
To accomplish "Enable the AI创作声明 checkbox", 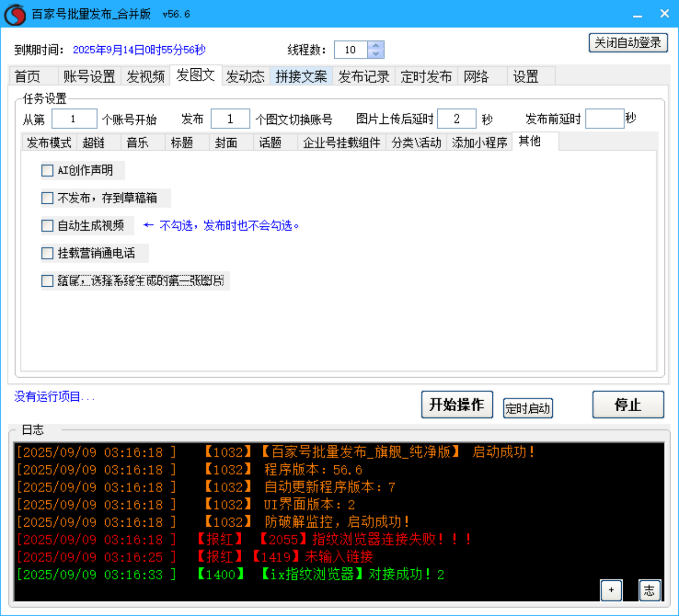I will (47, 170).
